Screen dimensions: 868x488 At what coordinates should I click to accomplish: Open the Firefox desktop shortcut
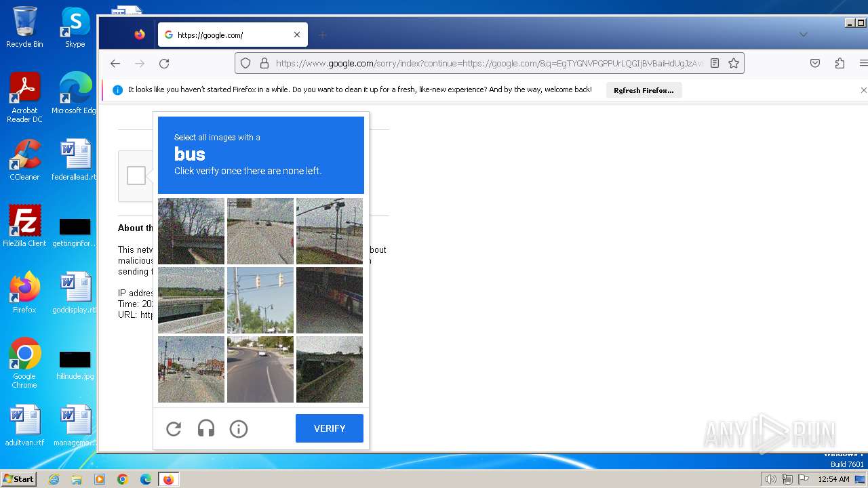[24, 292]
